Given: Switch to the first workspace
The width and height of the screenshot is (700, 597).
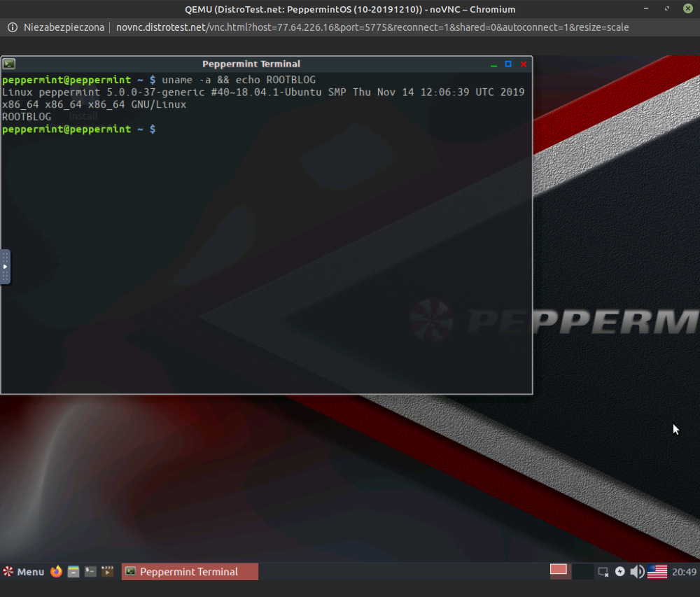Looking at the screenshot, I should [x=559, y=571].
